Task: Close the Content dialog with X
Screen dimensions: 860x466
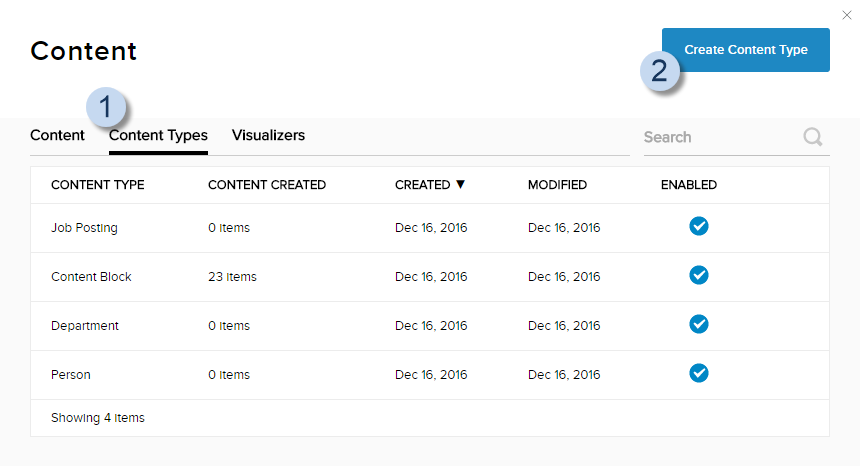Action: click(x=848, y=14)
